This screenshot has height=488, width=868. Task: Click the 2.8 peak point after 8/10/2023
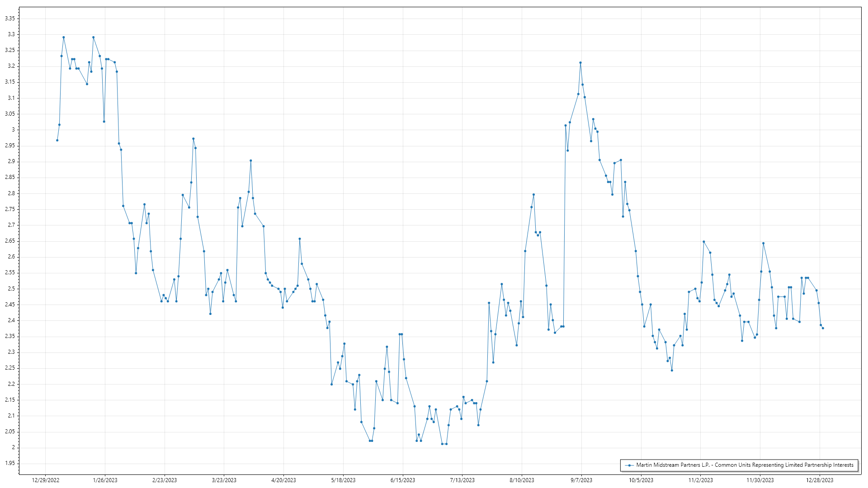click(533, 195)
